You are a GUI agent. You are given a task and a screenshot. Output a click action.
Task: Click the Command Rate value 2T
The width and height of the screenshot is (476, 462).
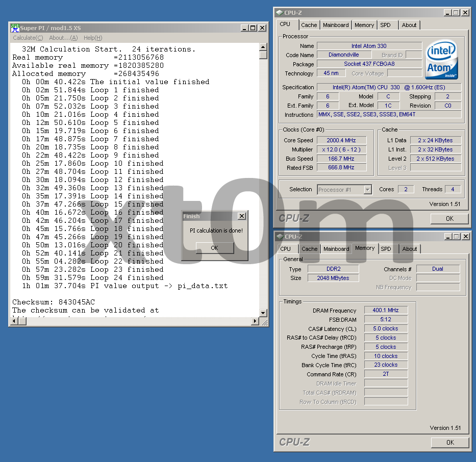[386, 374]
